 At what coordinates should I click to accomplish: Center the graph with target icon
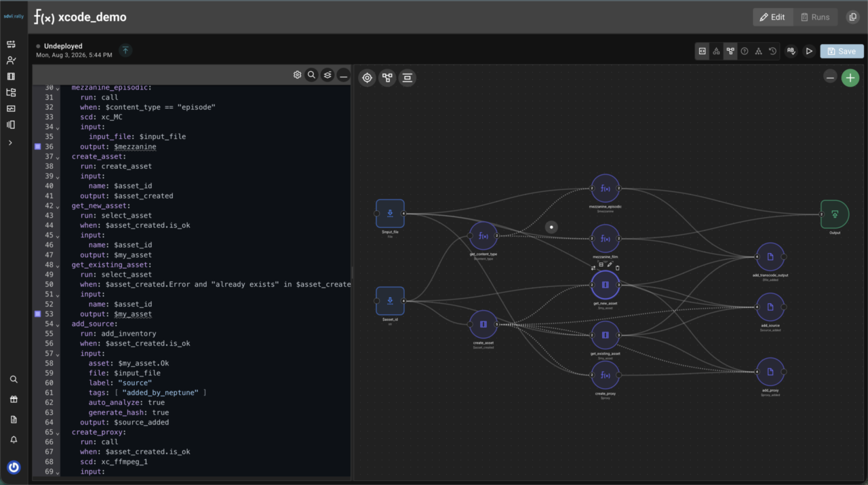tap(368, 77)
